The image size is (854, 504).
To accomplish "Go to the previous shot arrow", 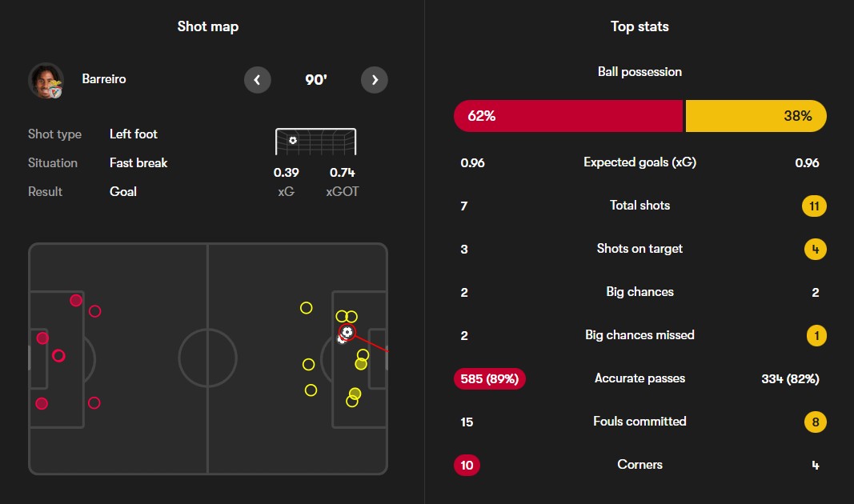I will click(x=257, y=80).
